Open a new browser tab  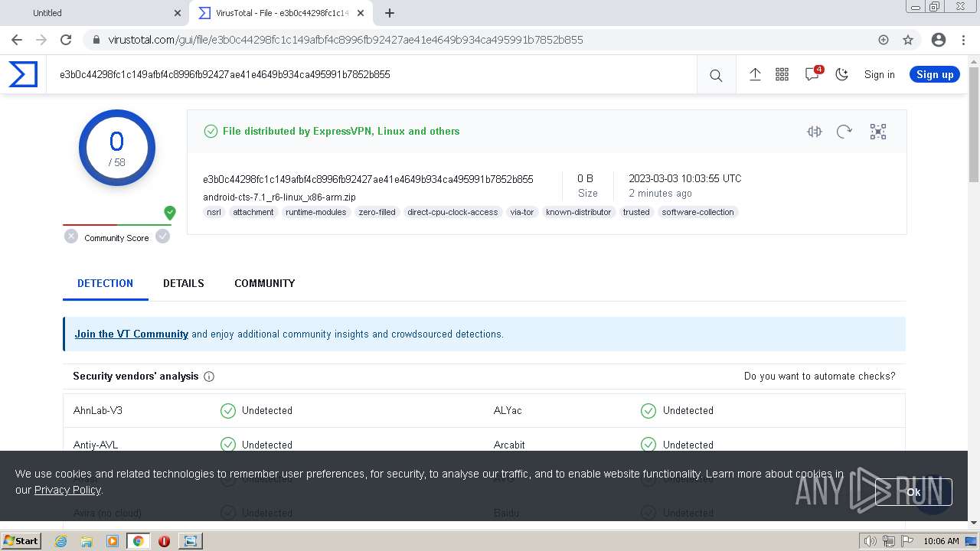pyautogui.click(x=389, y=13)
